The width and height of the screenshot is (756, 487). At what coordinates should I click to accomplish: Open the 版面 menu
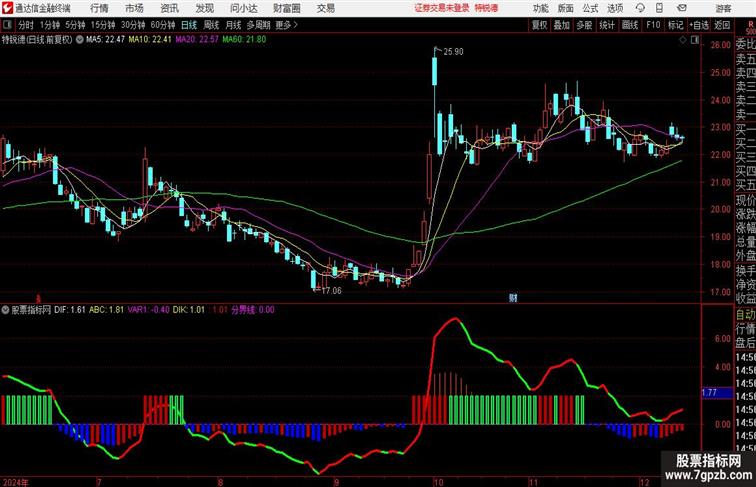(x=566, y=8)
